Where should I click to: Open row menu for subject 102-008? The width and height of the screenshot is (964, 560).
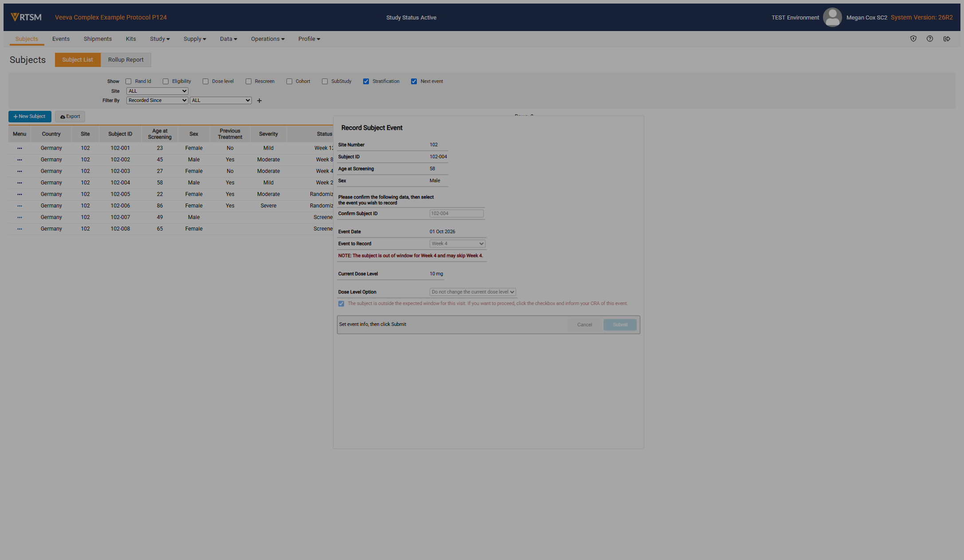pos(20,229)
